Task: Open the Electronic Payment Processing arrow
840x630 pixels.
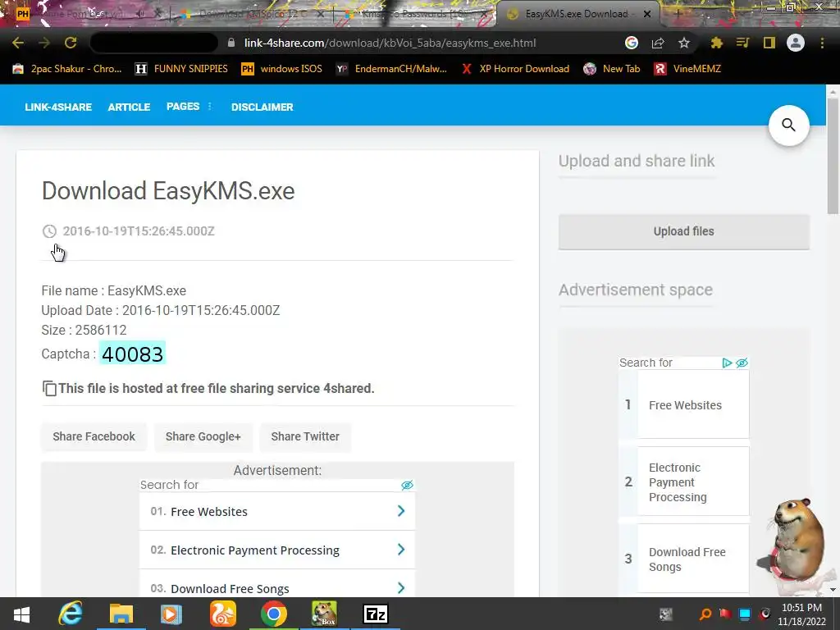Action: pyautogui.click(x=400, y=550)
